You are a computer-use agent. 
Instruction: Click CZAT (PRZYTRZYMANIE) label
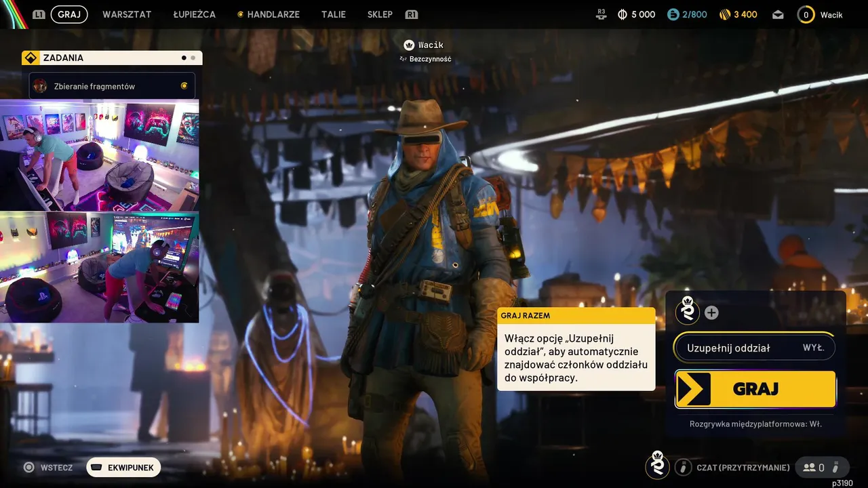[x=743, y=468]
